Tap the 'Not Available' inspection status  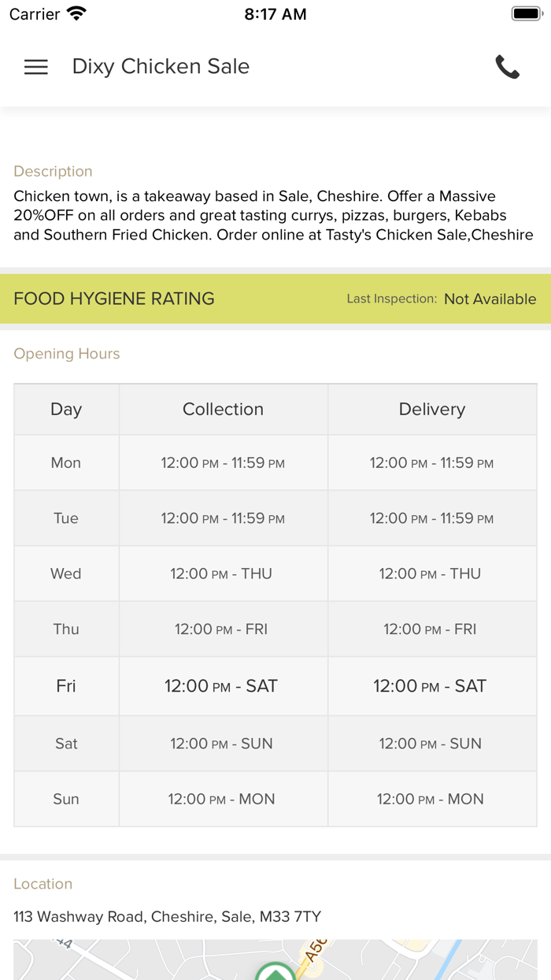490,299
